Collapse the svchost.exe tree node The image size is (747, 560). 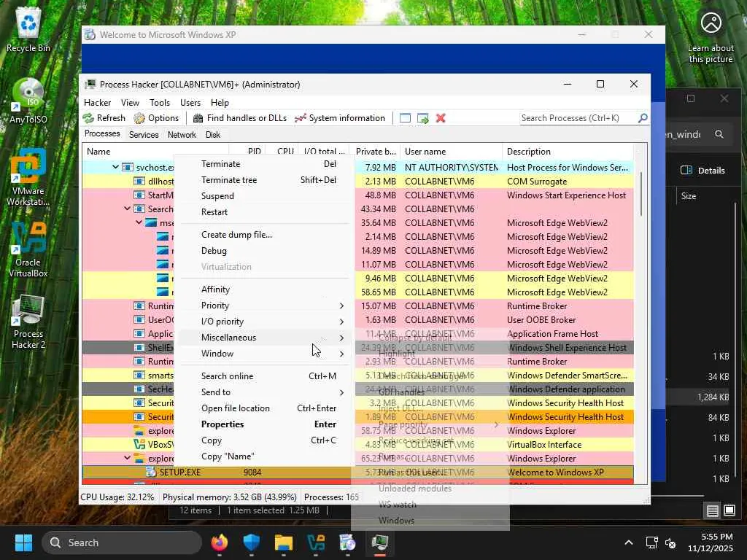[x=115, y=167]
